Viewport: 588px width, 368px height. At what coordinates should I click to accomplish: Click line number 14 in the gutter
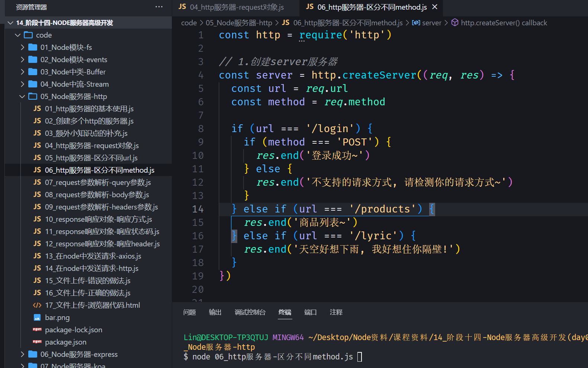point(198,209)
